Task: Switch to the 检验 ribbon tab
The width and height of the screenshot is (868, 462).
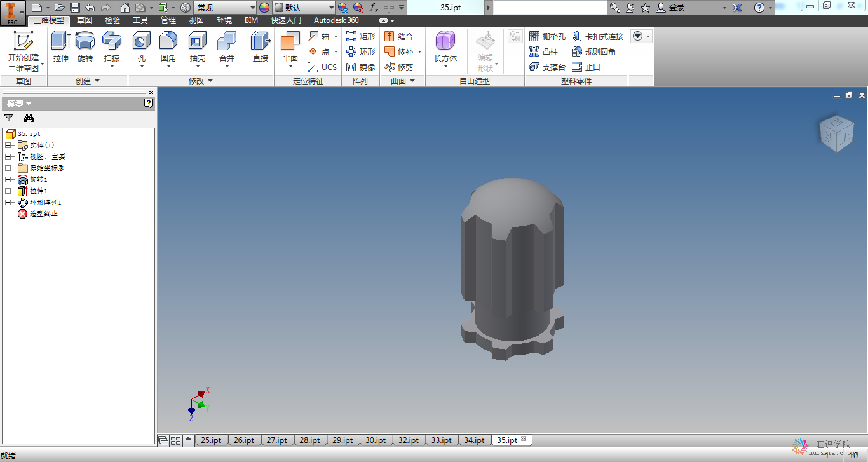Action: tap(112, 20)
